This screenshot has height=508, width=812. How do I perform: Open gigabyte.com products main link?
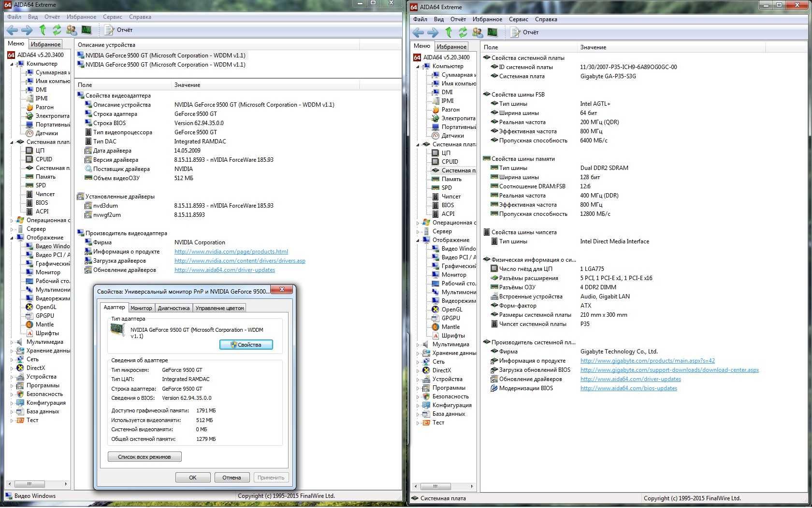pos(647,361)
